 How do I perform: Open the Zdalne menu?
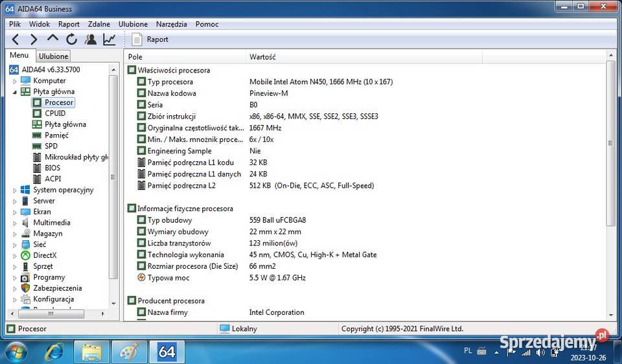point(98,24)
